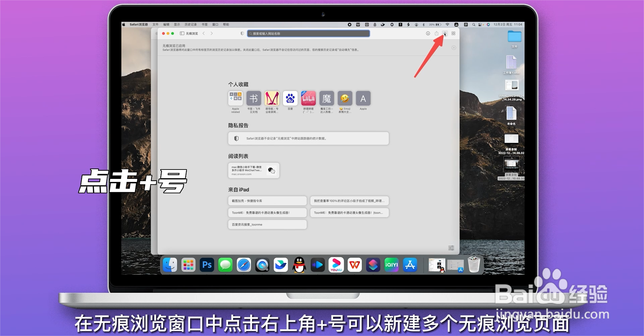
Task: Click the + button to open new private tab
Action: pyautogui.click(x=445, y=33)
